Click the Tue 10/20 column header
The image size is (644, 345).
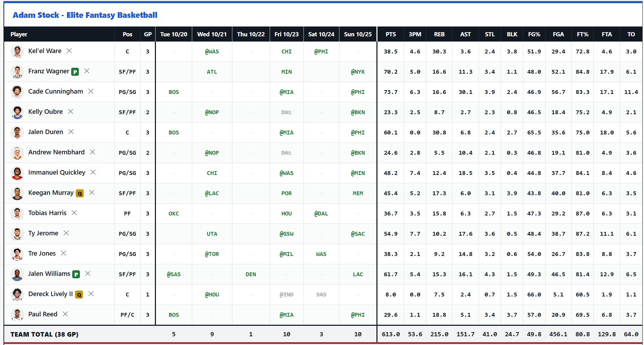(174, 34)
